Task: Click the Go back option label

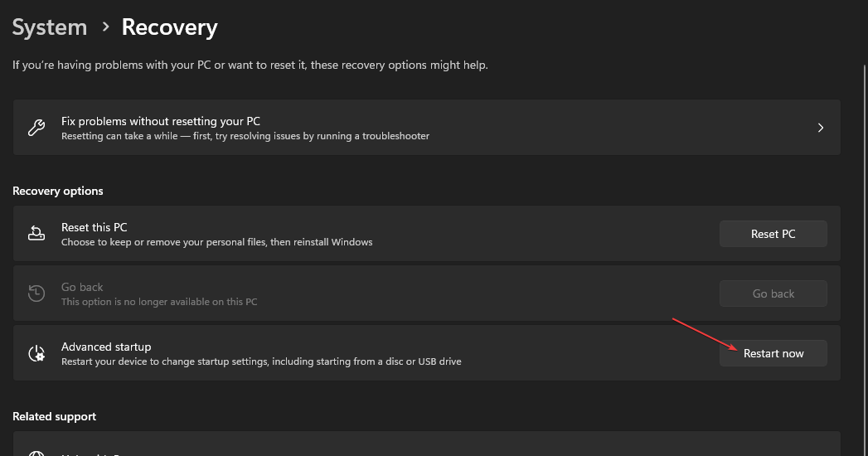Action: (82, 287)
